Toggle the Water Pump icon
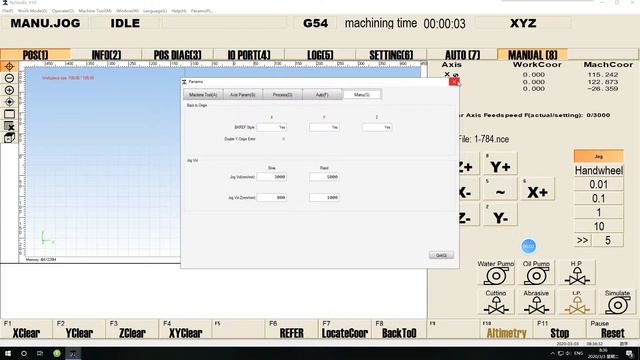 pos(496,272)
